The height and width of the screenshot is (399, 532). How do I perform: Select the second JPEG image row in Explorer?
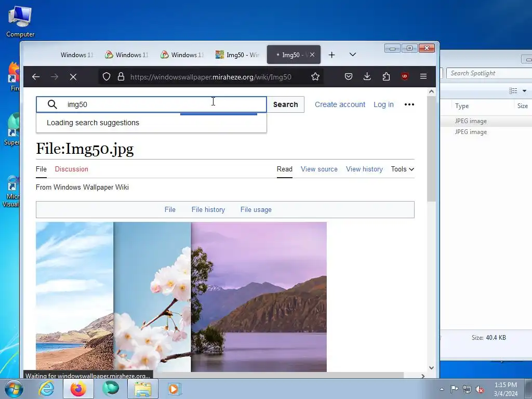coord(486,132)
